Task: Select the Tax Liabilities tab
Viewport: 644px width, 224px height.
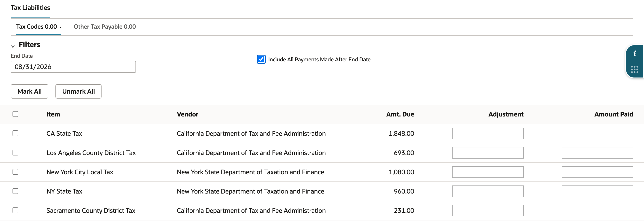Action: 30,8
